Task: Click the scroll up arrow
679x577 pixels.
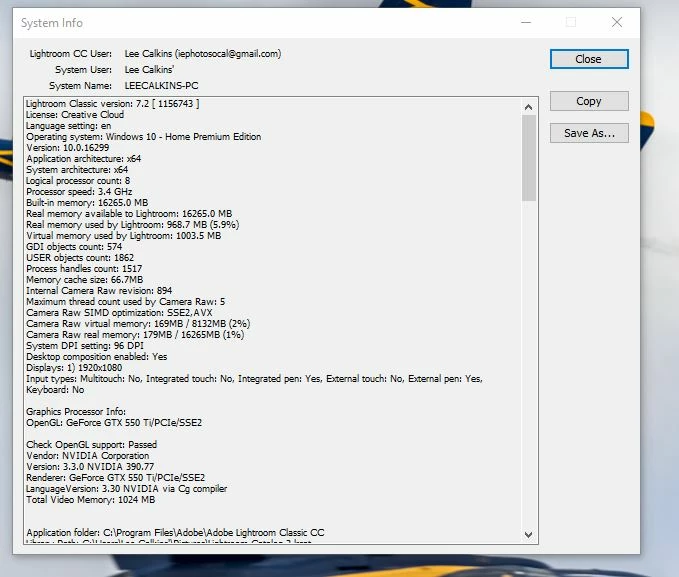Action: pyautogui.click(x=528, y=107)
